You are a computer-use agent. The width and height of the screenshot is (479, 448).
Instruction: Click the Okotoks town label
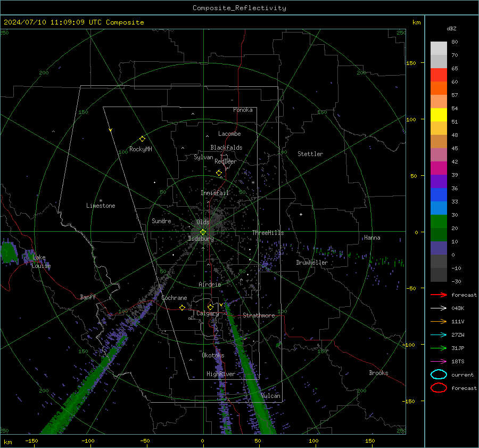pyautogui.click(x=213, y=355)
